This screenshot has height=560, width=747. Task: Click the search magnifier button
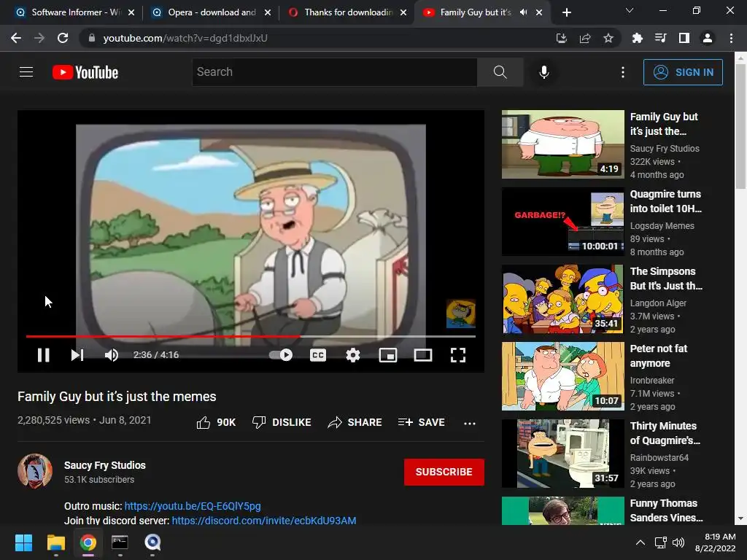500,72
